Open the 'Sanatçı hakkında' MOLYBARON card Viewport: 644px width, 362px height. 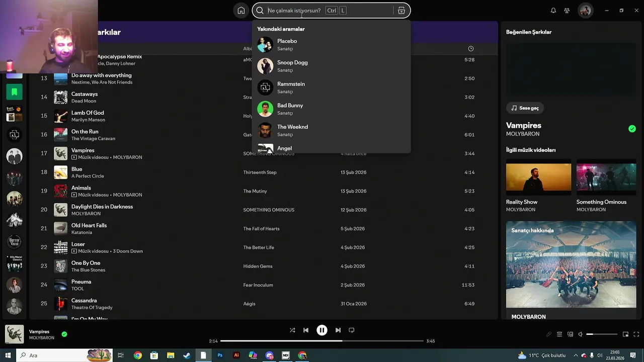(571, 270)
